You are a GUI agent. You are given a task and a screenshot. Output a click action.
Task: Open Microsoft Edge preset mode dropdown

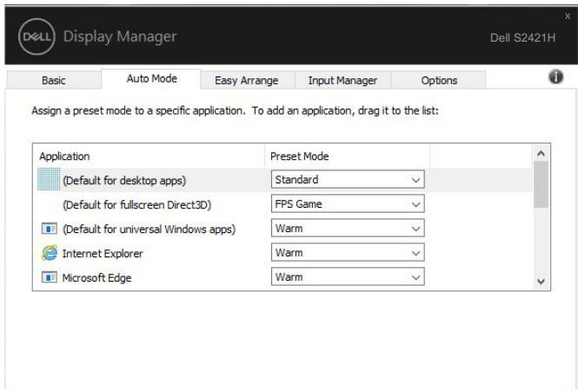coord(348,277)
